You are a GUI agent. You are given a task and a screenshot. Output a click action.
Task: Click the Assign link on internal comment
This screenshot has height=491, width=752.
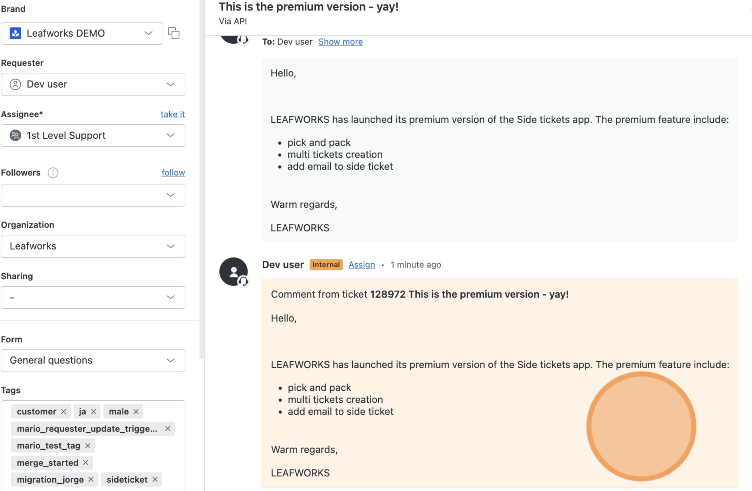click(x=362, y=265)
